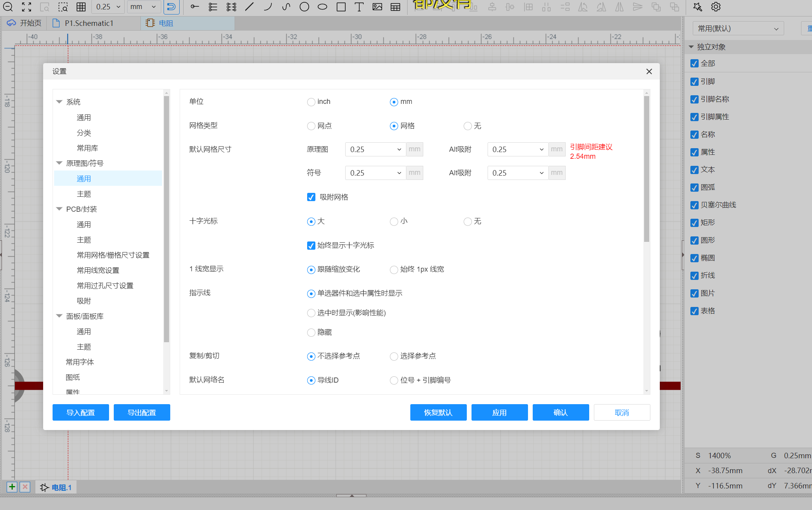Select the text tool

(359, 7)
